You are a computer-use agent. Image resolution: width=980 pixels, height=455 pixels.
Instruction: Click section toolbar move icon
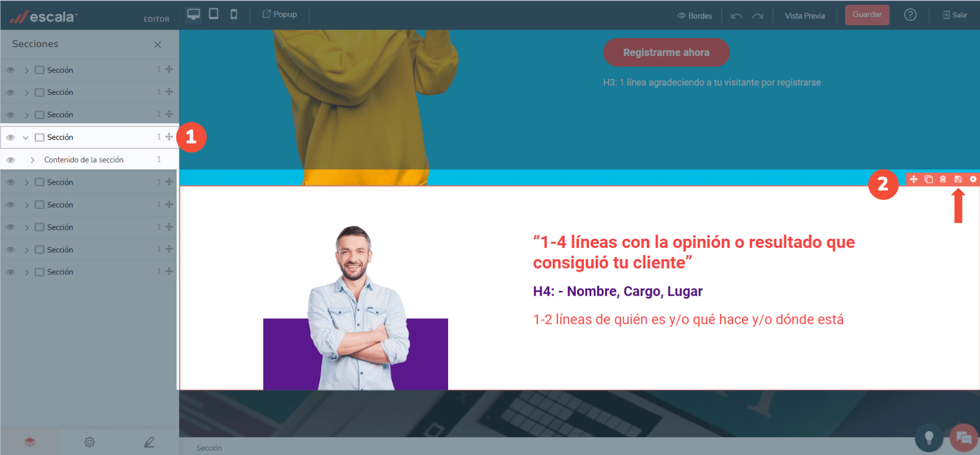tap(914, 179)
